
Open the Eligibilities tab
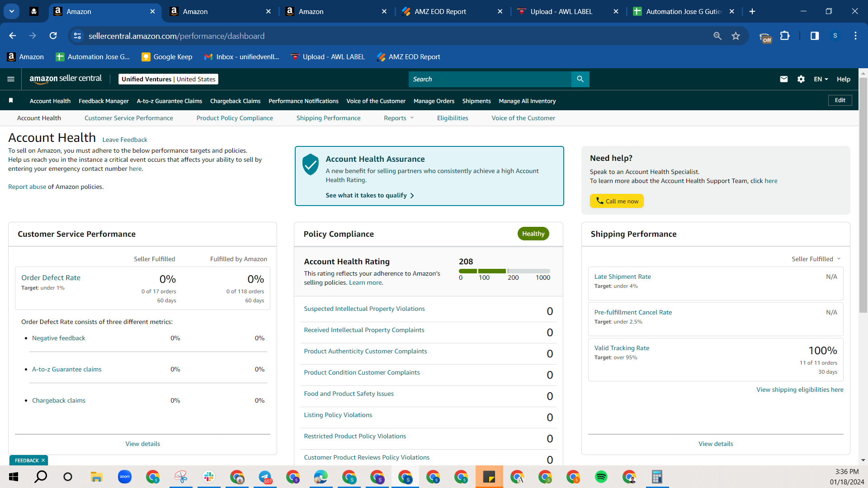click(453, 118)
